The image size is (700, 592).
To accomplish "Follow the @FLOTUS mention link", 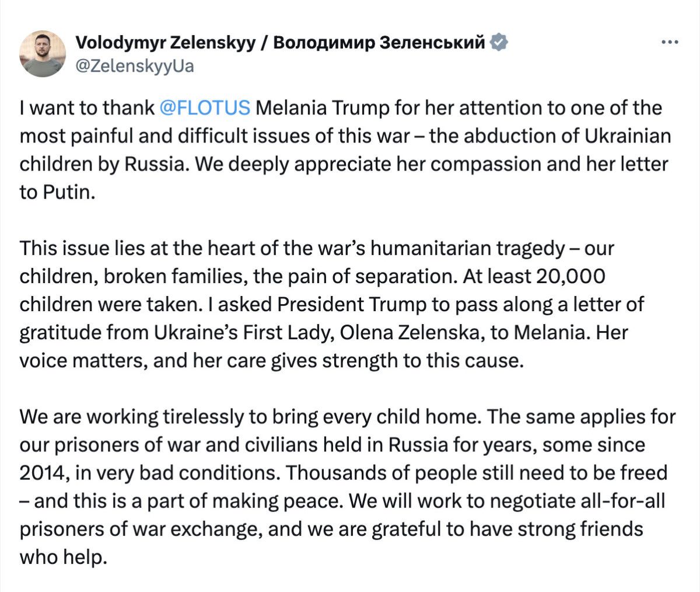I will [x=204, y=108].
